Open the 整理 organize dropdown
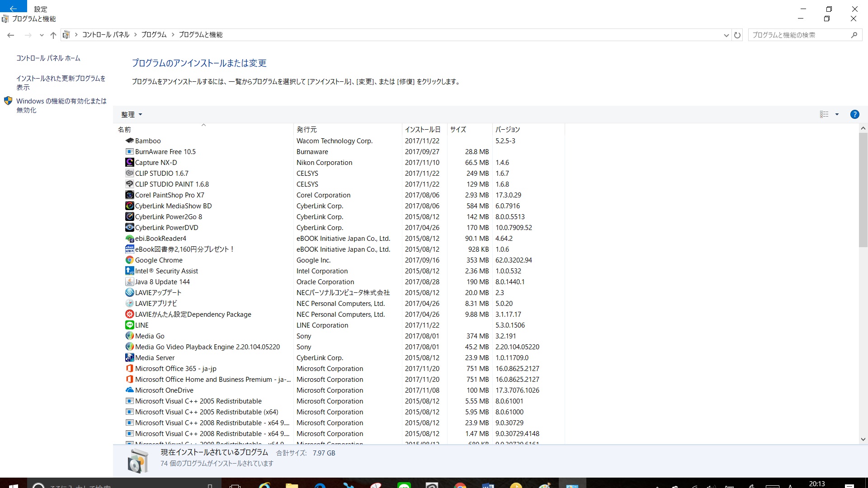Image resolution: width=868 pixels, height=488 pixels. click(131, 114)
